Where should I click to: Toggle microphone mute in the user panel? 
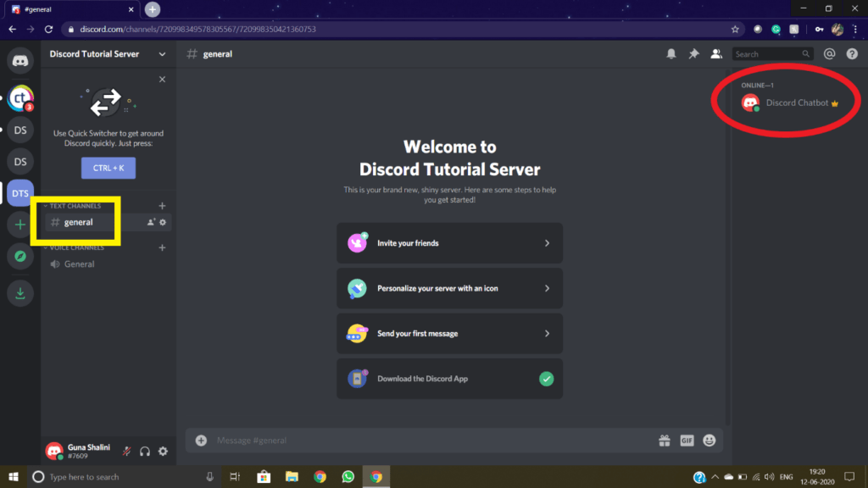(127, 452)
